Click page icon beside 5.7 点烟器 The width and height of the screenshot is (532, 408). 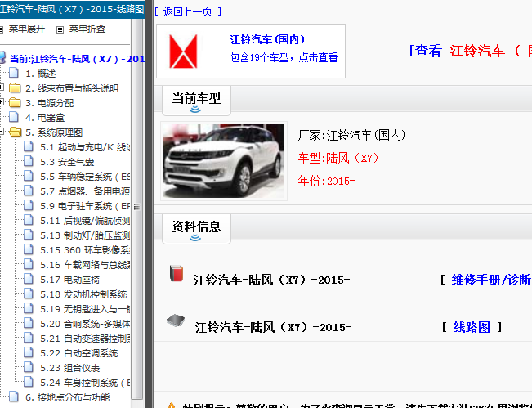tap(29, 191)
